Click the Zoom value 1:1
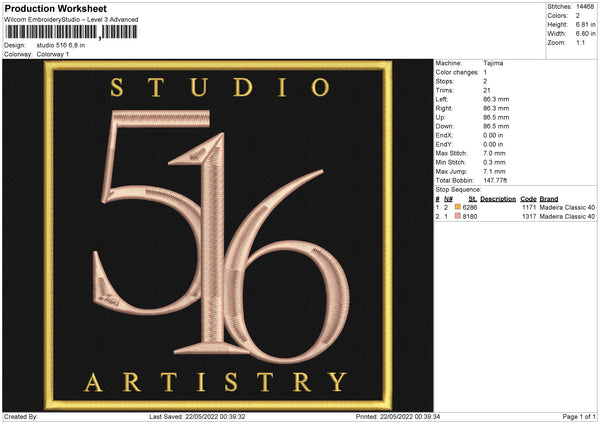The image size is (600, 424). (x=580, y=43)
